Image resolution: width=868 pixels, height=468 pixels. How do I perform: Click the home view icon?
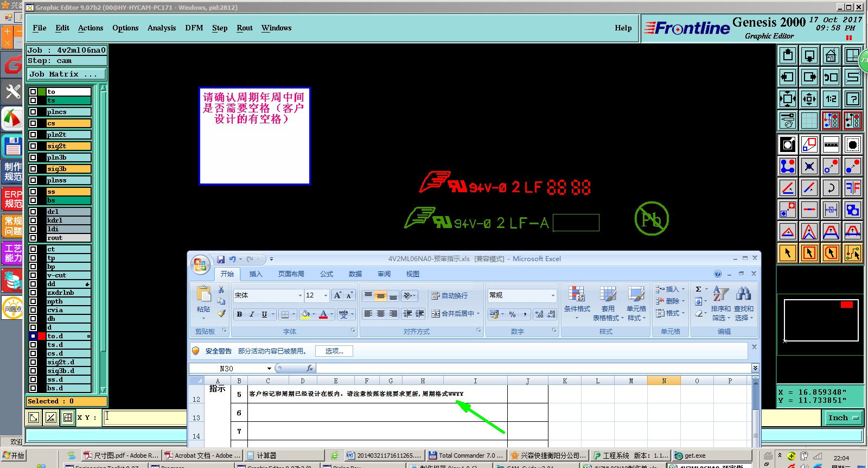[831, 55]
